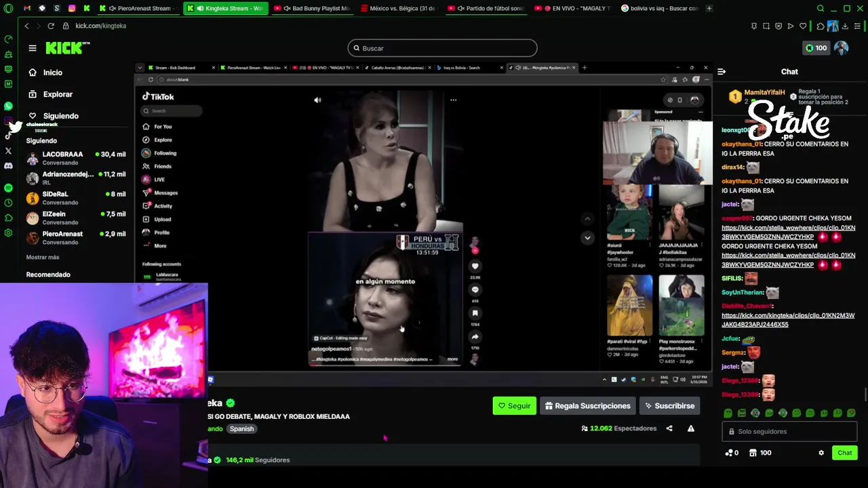Open Spotify in Opera sidebar

point(8,188)
